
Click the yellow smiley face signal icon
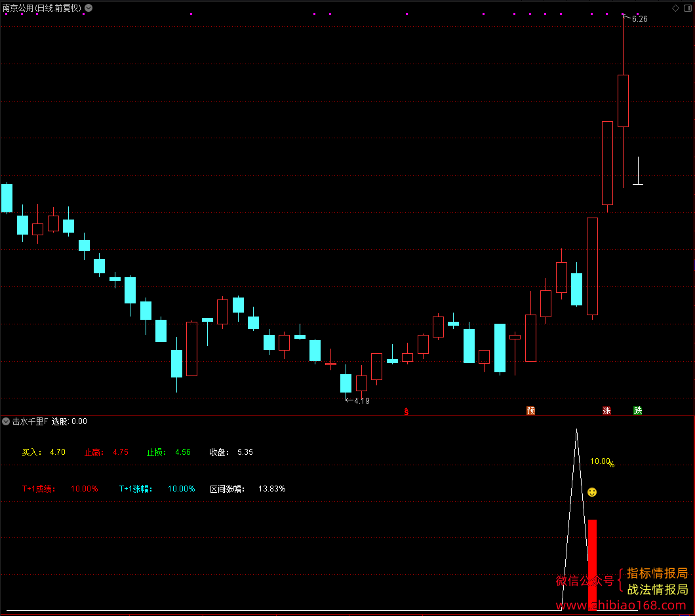[592, 492]
